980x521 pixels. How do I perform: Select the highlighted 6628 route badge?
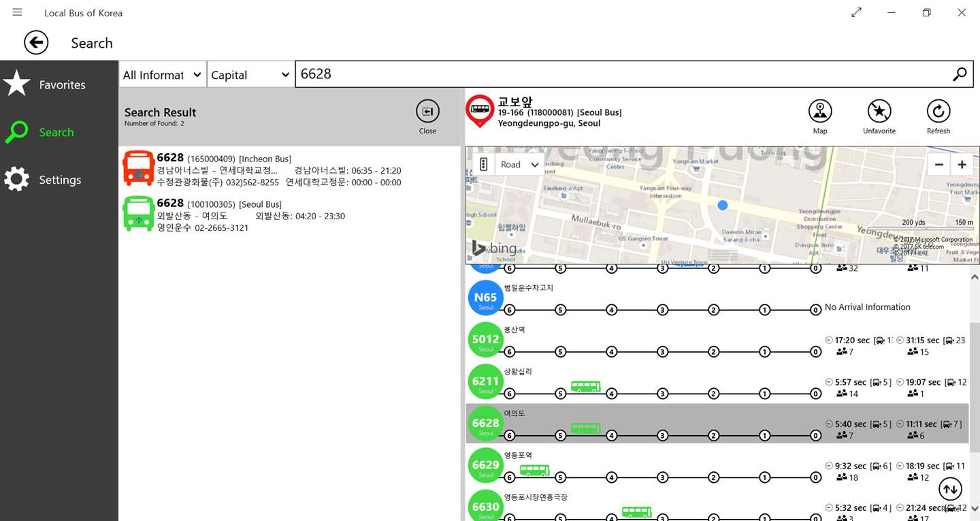point(485,424)
